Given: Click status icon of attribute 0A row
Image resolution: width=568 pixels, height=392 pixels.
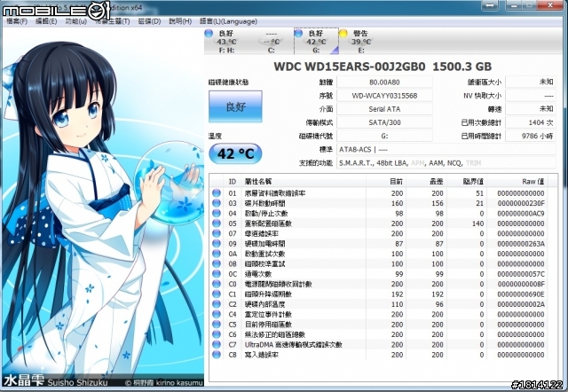Looking at the screenshot, I should [217, 254].
